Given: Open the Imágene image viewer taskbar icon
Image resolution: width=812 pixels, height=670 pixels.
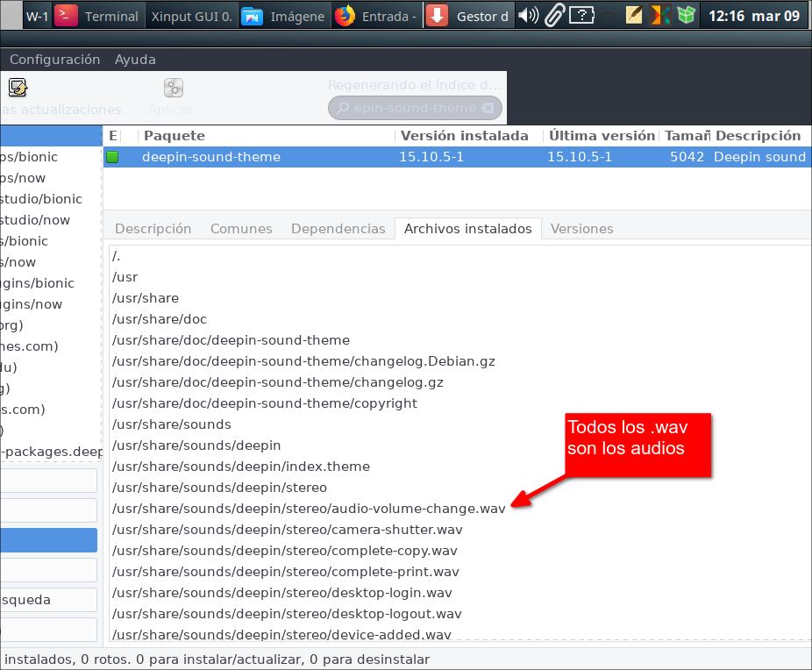Looking at the screenshot, I should pos(282,16).
